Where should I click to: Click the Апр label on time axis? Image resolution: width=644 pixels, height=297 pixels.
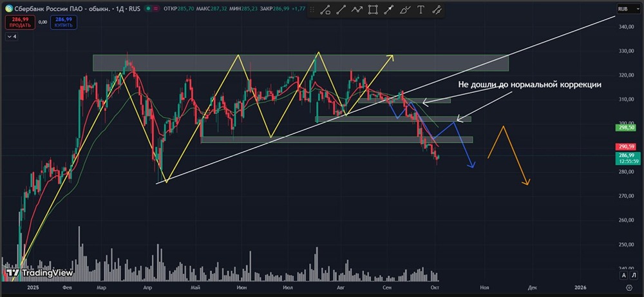pos(149,287)
